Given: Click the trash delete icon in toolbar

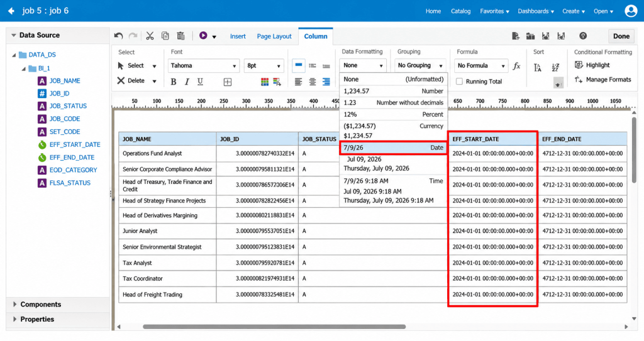Looking at the screenshot, I should (180, 36).
